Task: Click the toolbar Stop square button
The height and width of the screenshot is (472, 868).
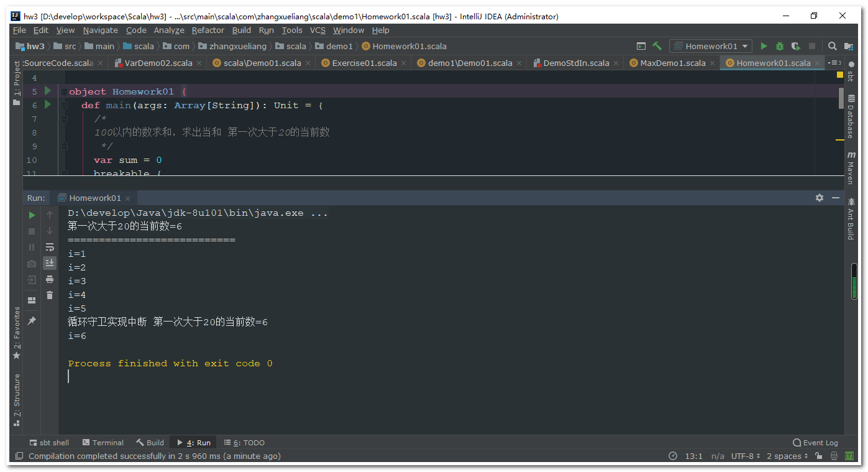Action: click(x=812, y=46)
